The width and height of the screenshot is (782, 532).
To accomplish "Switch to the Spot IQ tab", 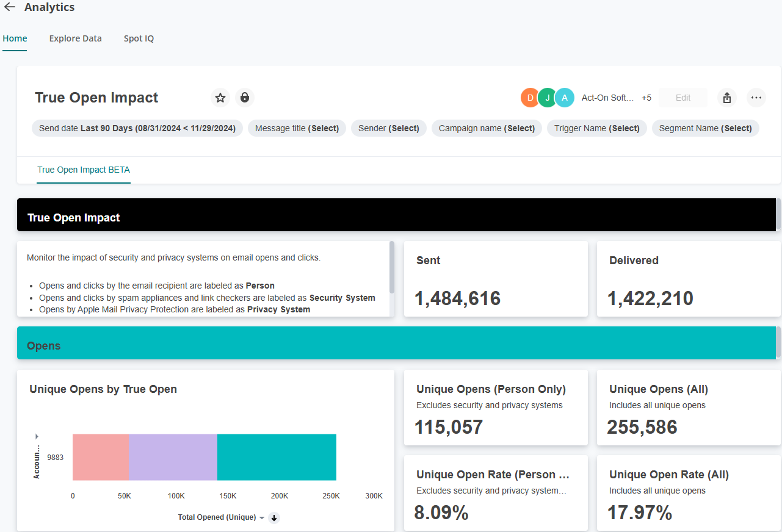I will tap(139, 38).
